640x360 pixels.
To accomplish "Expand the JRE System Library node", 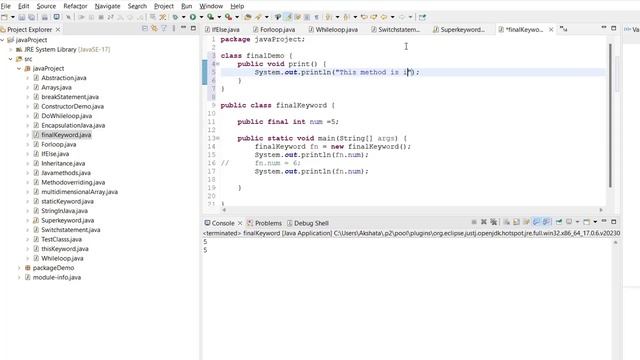I will 11,49.
